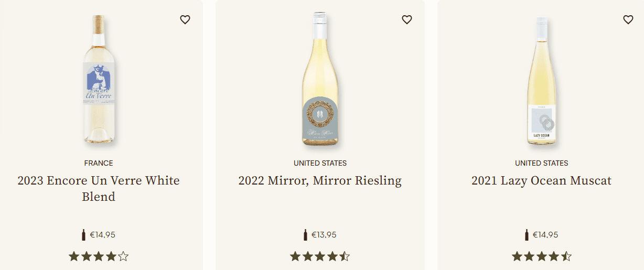Screen dimensions: 644x270
Task: Click the €14,95 price of Encore Un Verre
Action: pos(102,235)
